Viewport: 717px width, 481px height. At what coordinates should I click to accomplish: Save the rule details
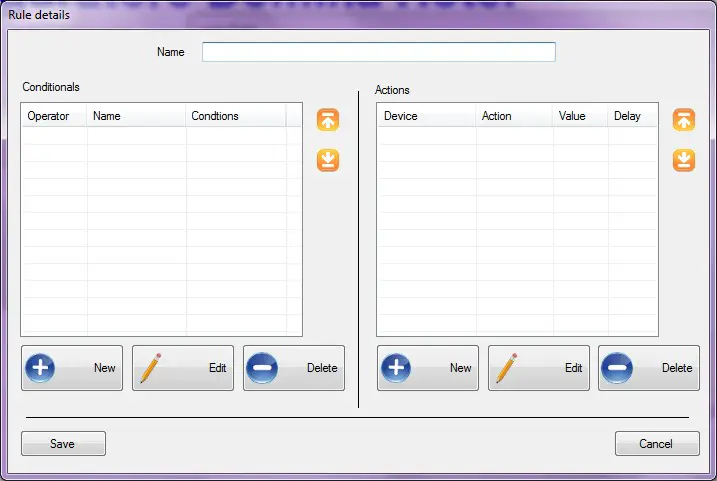click(64, 444)
